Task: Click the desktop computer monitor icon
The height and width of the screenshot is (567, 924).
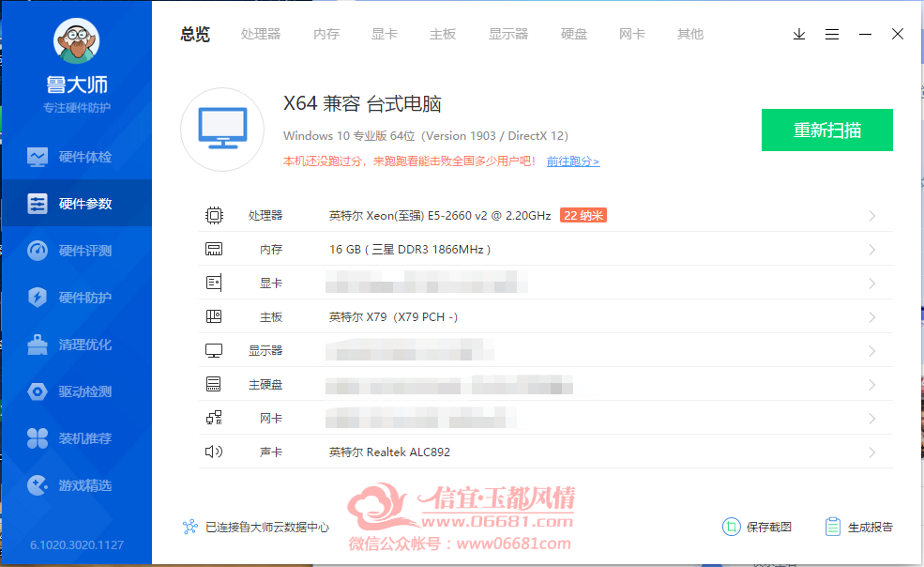Action: (x=222, y=130)
